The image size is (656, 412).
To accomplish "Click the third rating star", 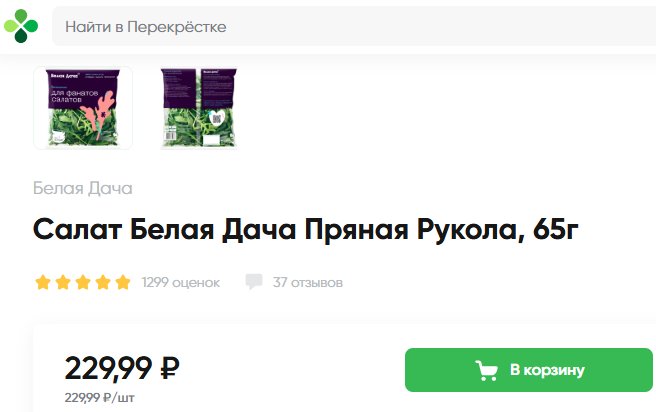I will tap(83, 282).
